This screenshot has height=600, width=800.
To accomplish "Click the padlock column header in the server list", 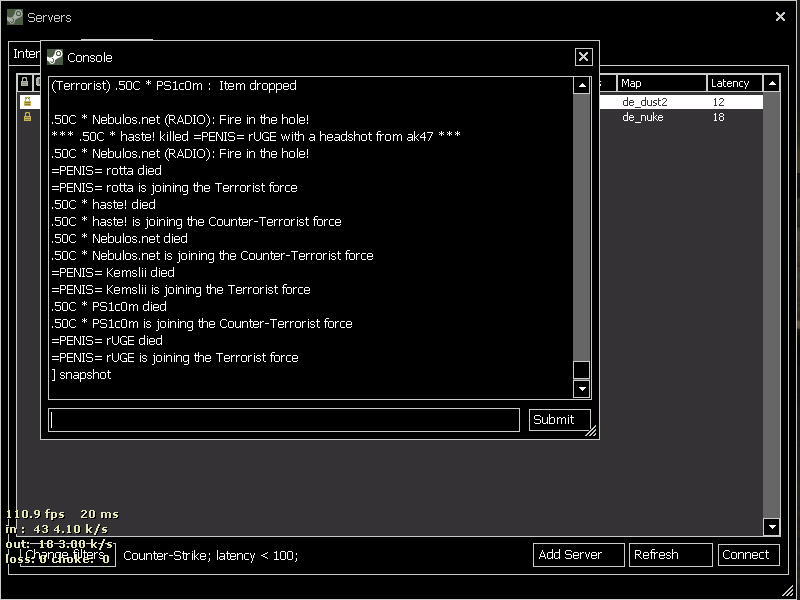I will pos(24,83).
